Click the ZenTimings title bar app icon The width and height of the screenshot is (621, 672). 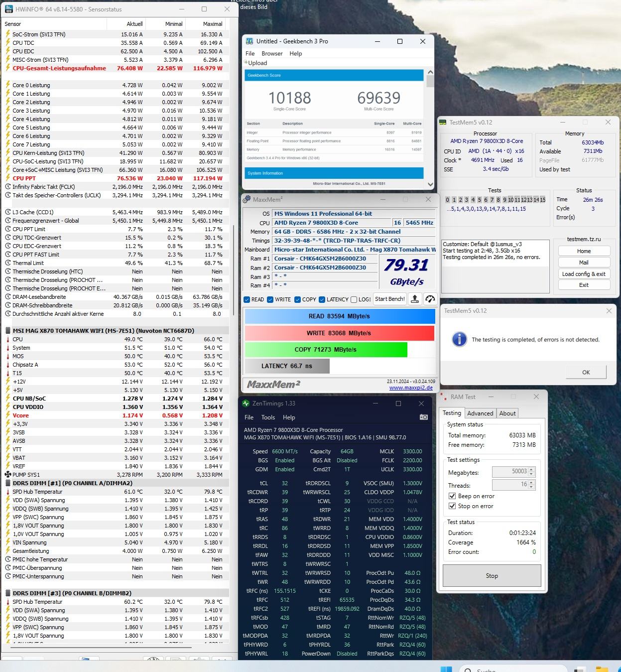click(x=246, y=403)
